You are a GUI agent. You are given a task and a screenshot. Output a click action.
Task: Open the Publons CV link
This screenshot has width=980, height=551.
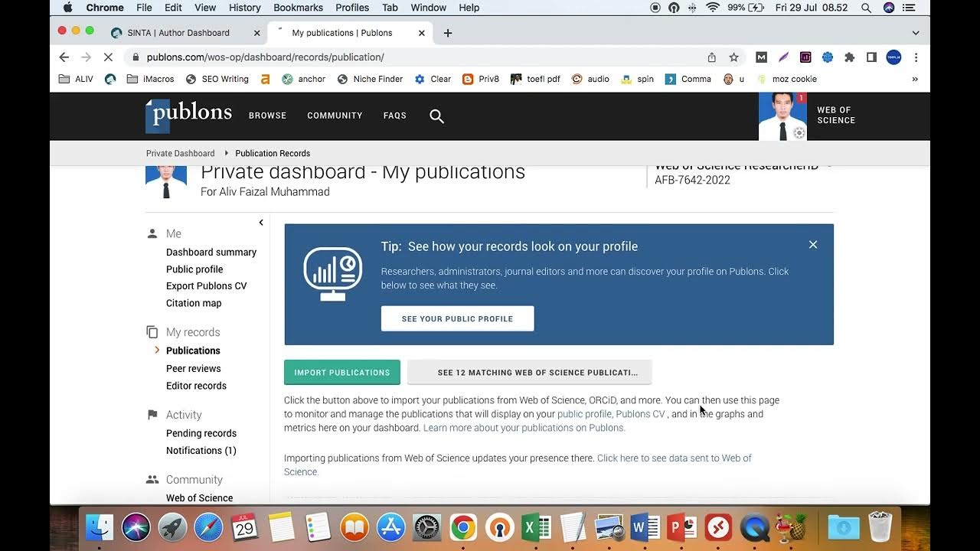click(x=641, y=414)
